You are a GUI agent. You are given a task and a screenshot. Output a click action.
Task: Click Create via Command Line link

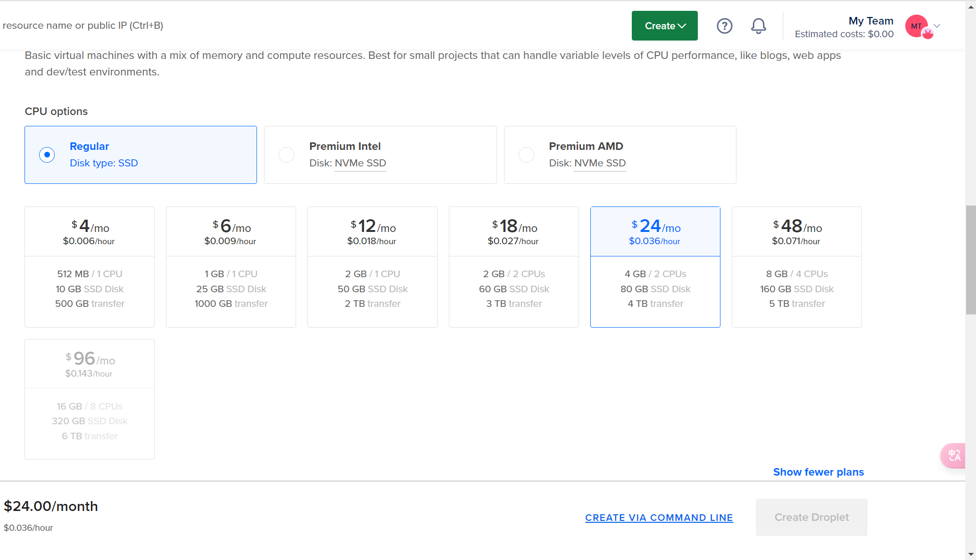click(659, 518)
